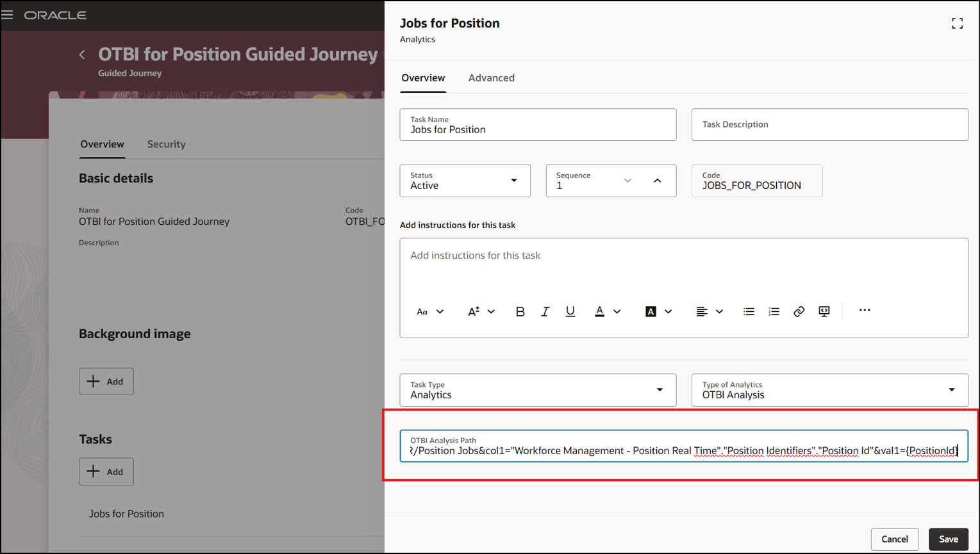Open the hamburger navigation menu

(8, 15)
